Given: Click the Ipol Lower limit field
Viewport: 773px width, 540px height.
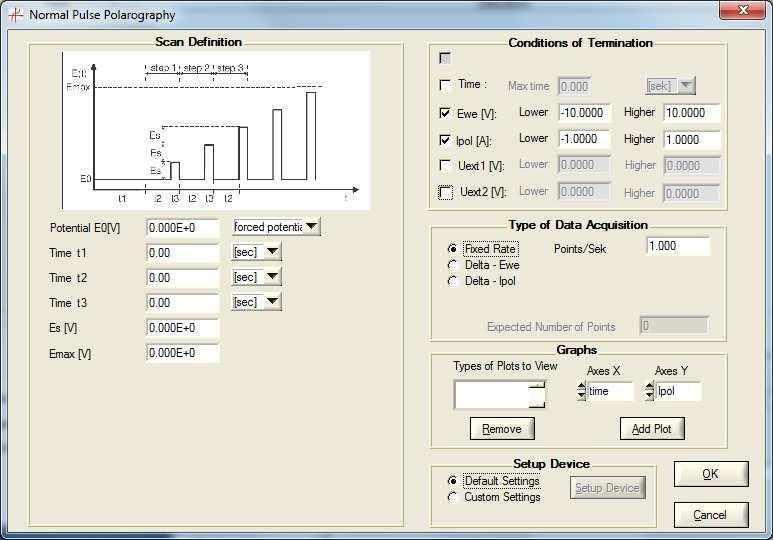Looking at the screenshot, I should (x=585, y=139).
